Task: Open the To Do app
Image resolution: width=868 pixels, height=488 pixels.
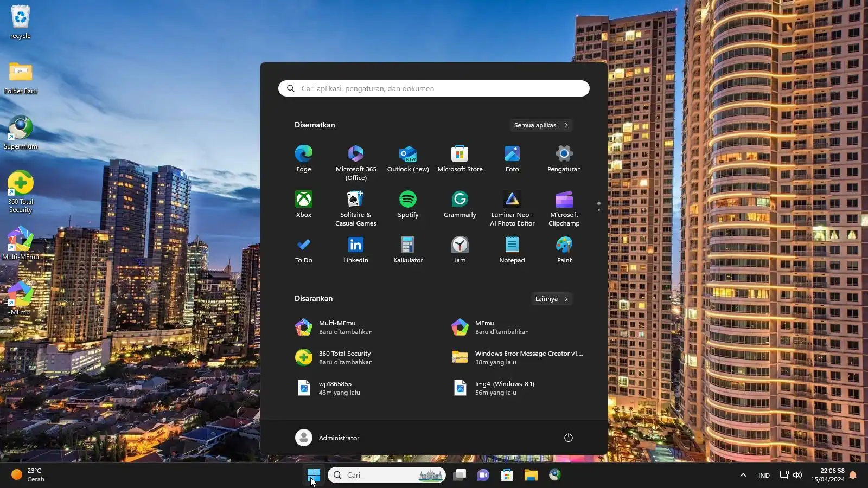Action: pos(304,250)
